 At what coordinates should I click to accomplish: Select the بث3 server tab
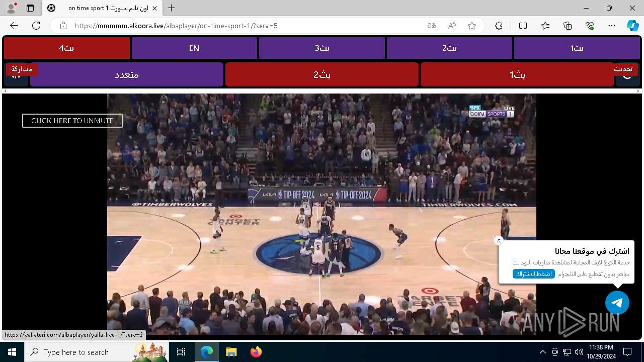pos(322,48)
